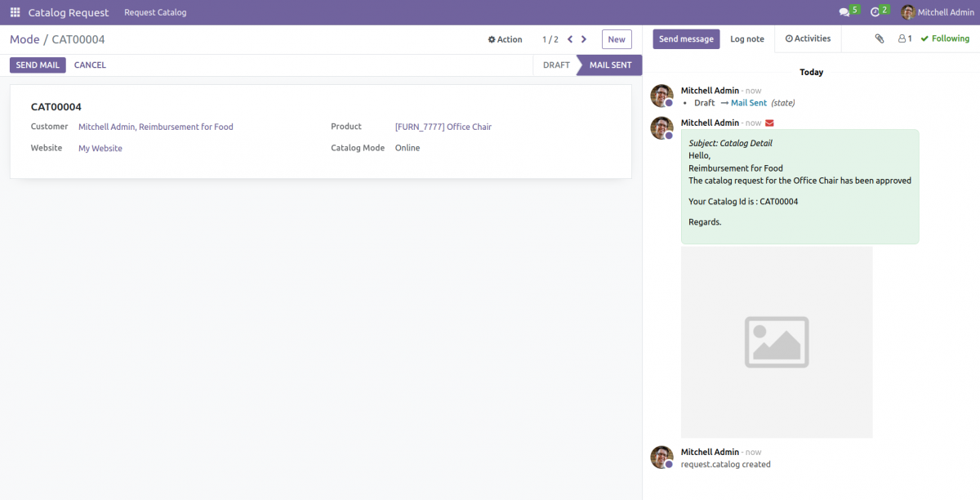Unfollow this record via Following toggle

945,38
